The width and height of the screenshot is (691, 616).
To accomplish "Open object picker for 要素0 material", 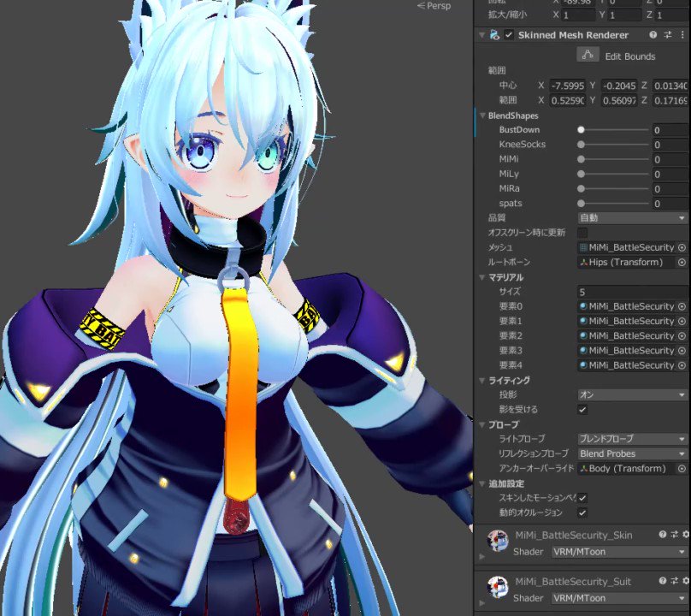I will click(x=682, y=306).
